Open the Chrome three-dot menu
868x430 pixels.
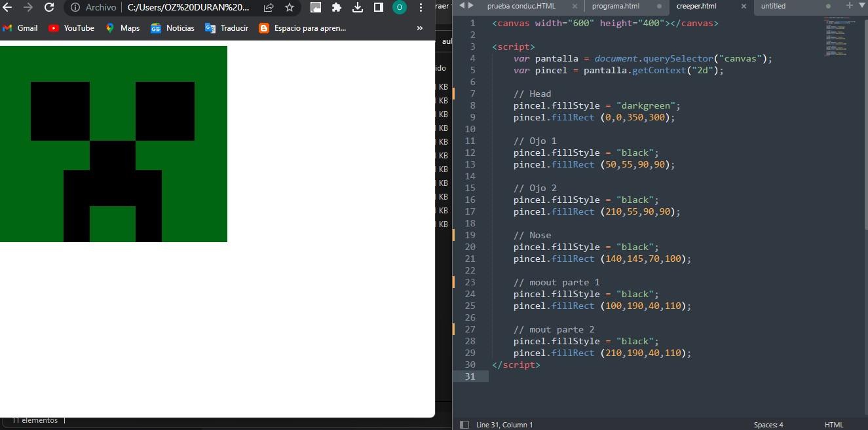[421, 7]
